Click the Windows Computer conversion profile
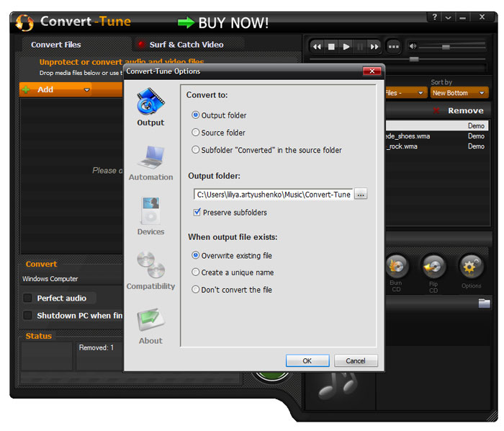The height and width of the screenshot is (431, 504). click(50, 278)
